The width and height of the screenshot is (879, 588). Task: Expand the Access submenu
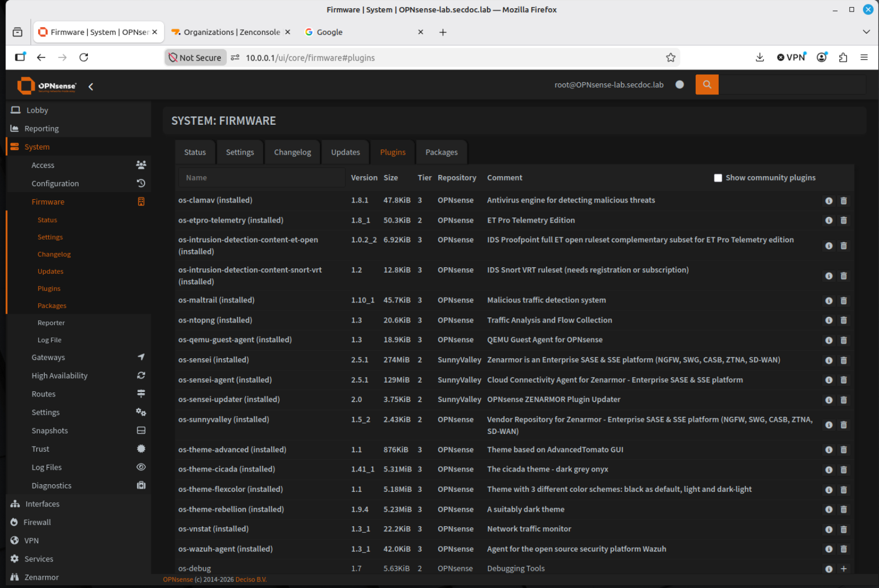[78, 165]
